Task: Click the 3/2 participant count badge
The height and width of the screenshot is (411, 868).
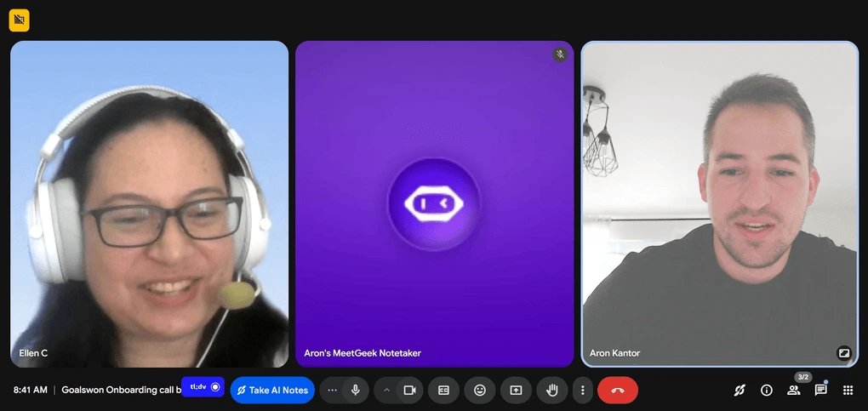Action: [x=803, y=377]
